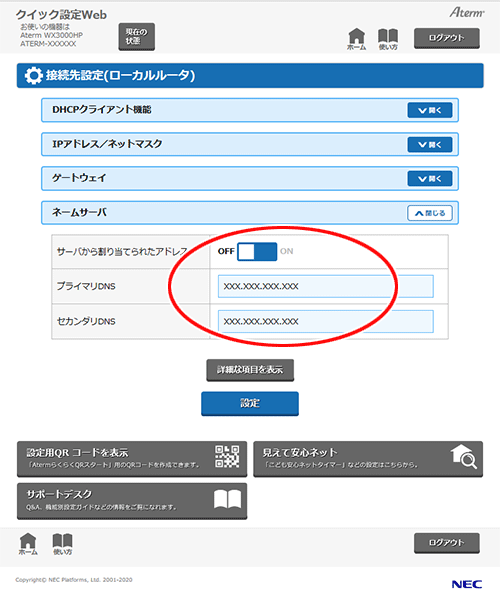Expand DHCPクライアント機能 section
The image size is (500, 598).
pyautogui.click(x=430, y=110)
